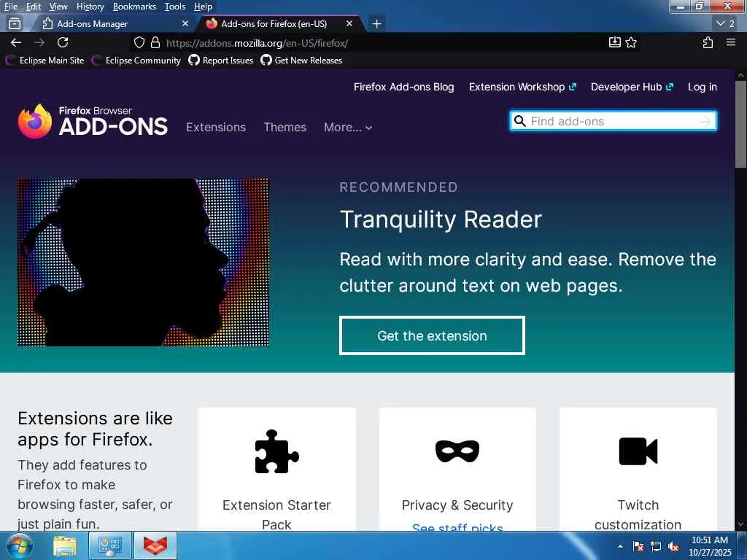747x560 pixels.
Task: Click the taskbar clock showing 10:51 AM
Action: (710, 546)
